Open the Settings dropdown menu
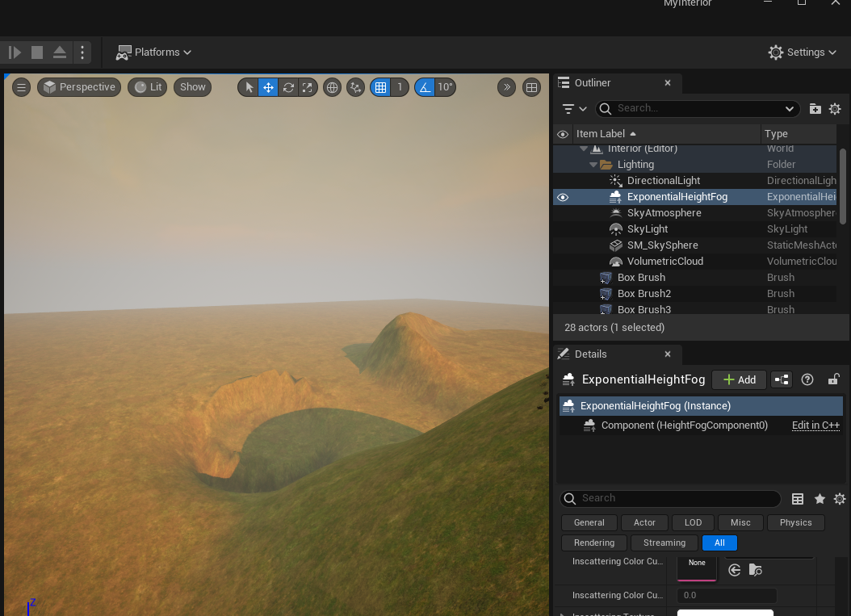Screen dimensions: 851x616 (x=803, y=52)
